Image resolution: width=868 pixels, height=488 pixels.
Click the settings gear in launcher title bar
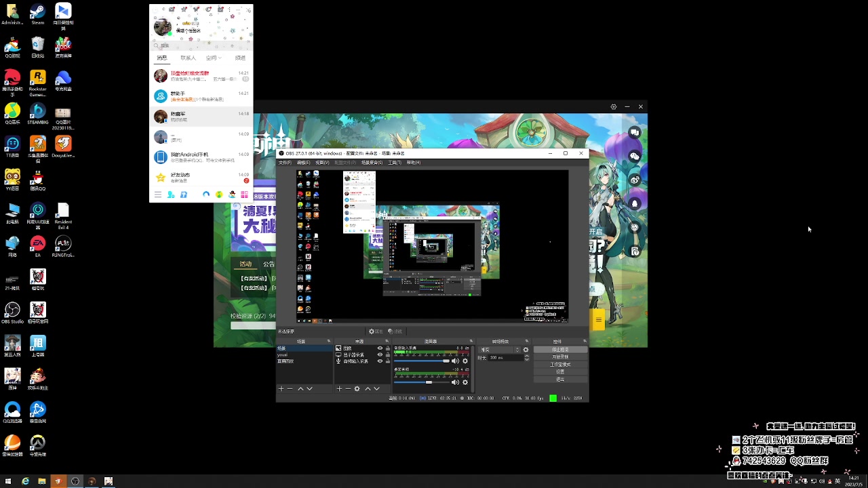(x=614, y=106)
